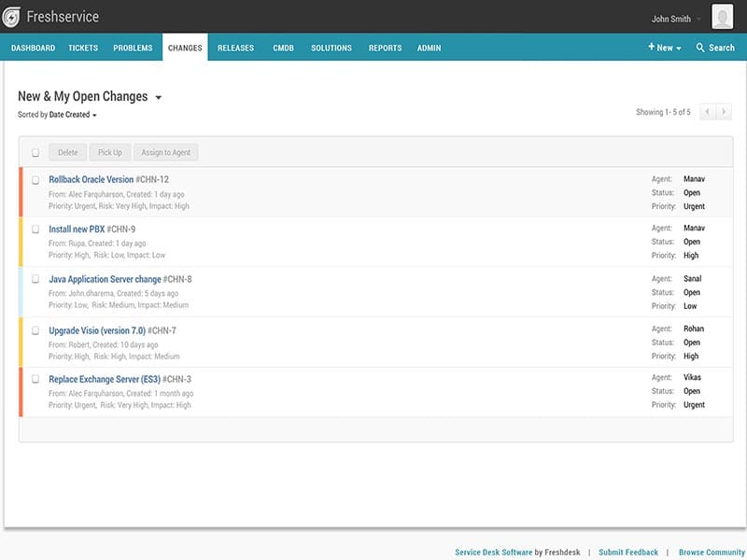The height and width of the screenshot is (560, 747).
Task: Switch to the Tickets tab
Action: [x=83, y=48]
